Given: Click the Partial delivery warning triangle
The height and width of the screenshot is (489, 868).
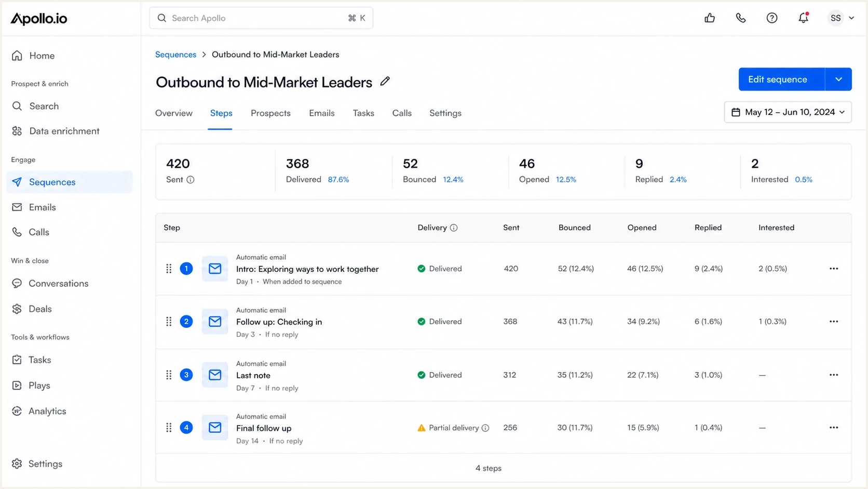Looking at the screenshot, I should click(x=422, y=428).
